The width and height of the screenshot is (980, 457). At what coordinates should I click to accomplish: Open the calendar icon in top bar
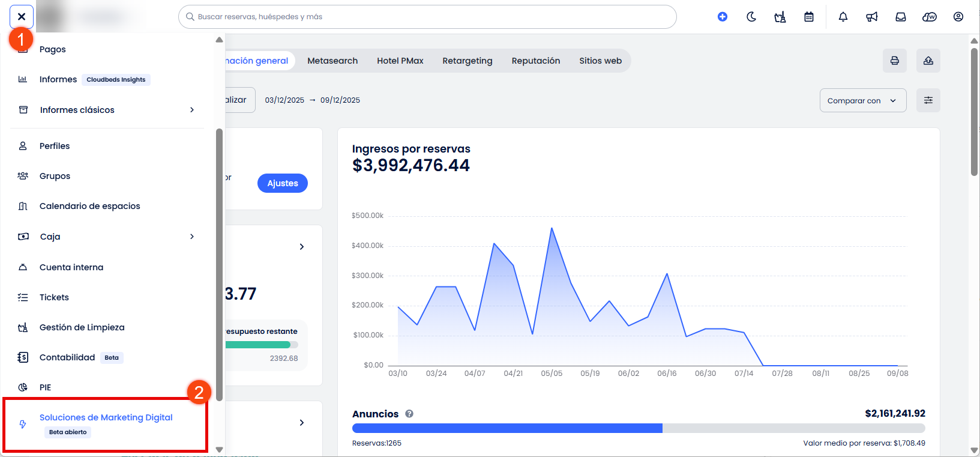pos(809,17)
